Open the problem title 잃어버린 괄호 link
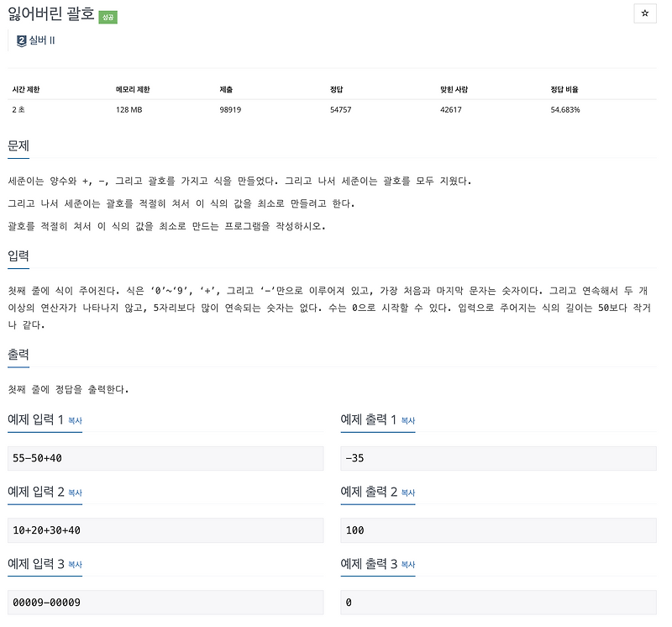 point(52,13)
